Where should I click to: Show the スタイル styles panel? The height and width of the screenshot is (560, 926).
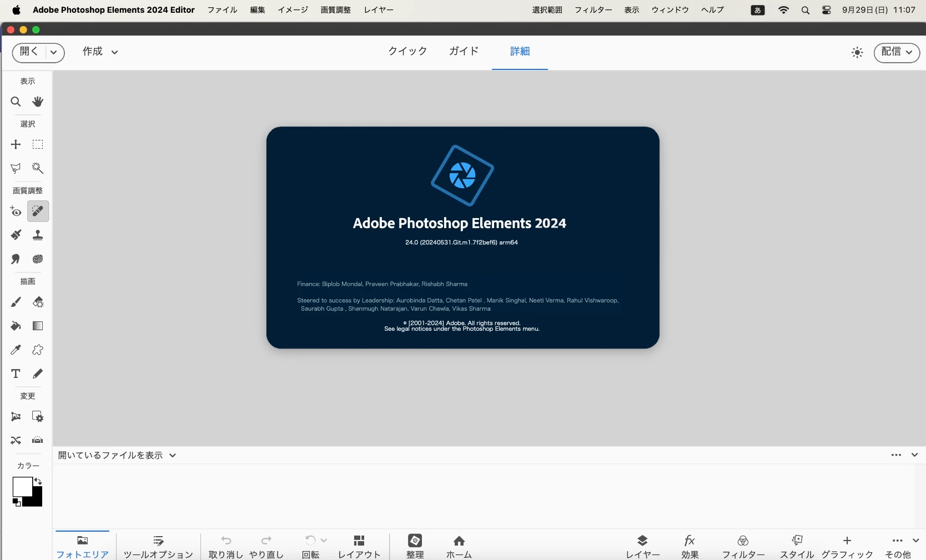click(x=797, y=547)
